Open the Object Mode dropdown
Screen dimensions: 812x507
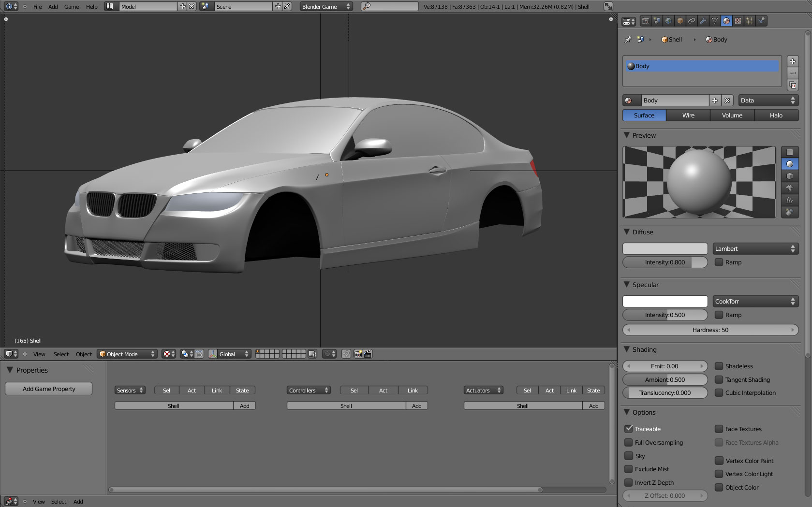click(x=127, y=354)
